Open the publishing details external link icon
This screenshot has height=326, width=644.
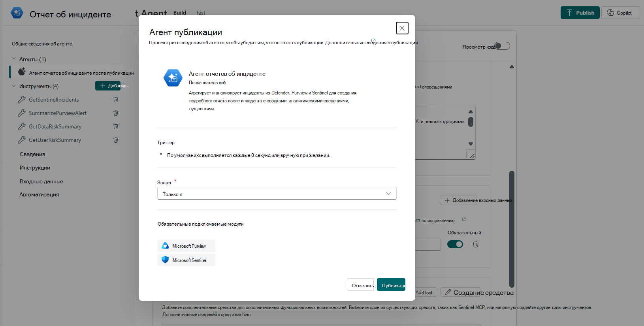pyautogui.click(x=373, y=40)
